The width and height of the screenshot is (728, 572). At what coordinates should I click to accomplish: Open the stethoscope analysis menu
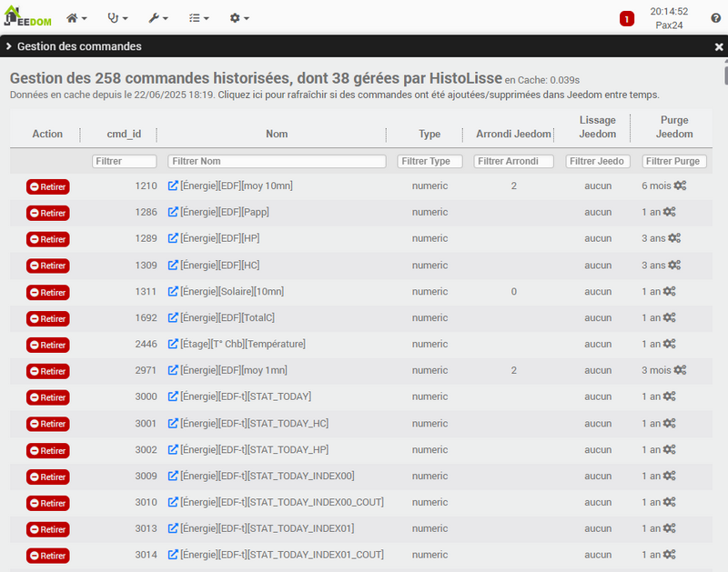coord(117,18)
